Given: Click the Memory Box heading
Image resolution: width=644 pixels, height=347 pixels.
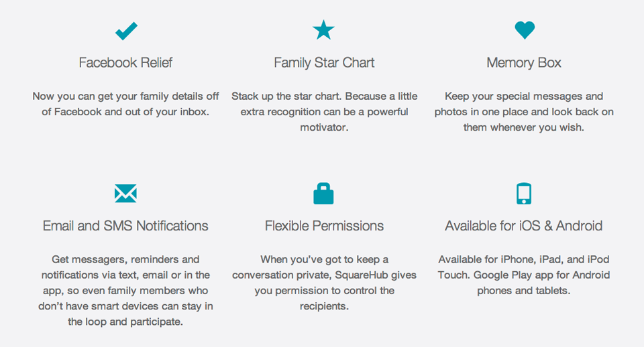Looking at the screenshot, I should (524, 63).
